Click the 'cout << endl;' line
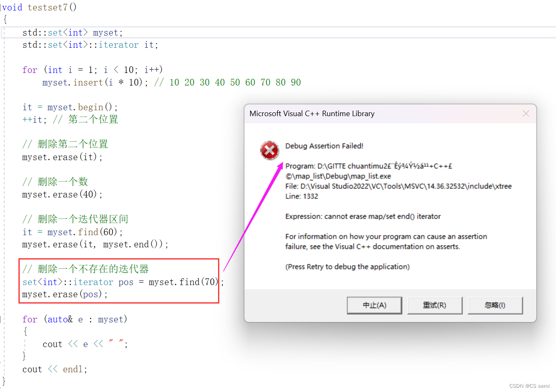The width and height of the screenshot is (556, 392). coord(55,369)
